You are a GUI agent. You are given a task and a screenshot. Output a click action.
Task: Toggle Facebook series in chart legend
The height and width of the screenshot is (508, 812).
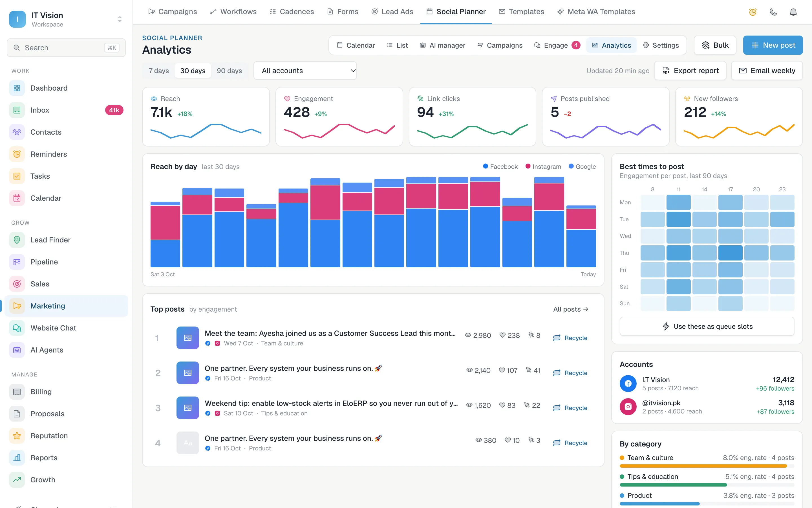[500, 167]
